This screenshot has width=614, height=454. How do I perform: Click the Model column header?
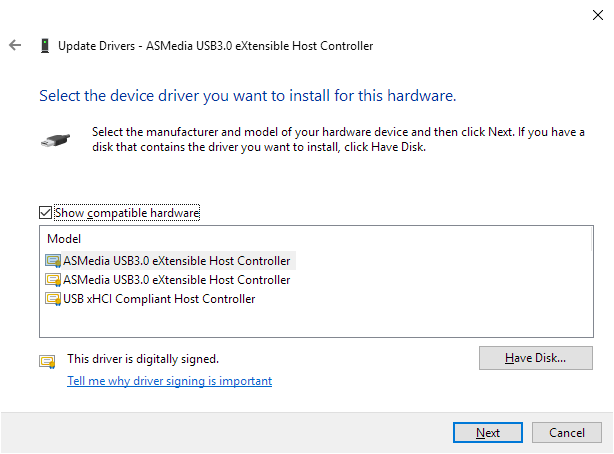click(x=64, y=239)
